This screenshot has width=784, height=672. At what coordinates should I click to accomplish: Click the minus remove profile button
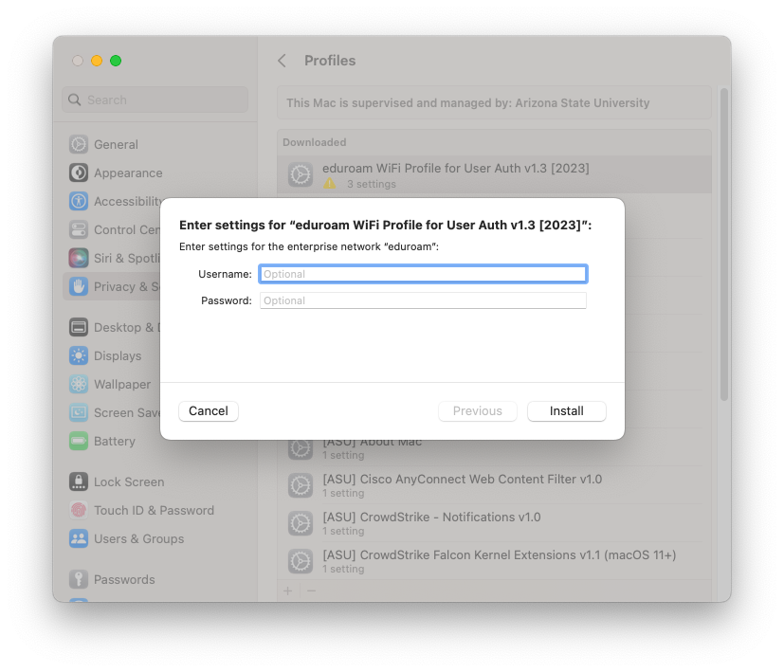312,591
